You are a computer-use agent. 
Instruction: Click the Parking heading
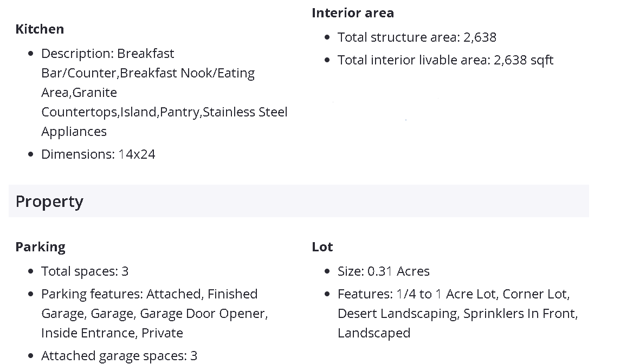40,247
